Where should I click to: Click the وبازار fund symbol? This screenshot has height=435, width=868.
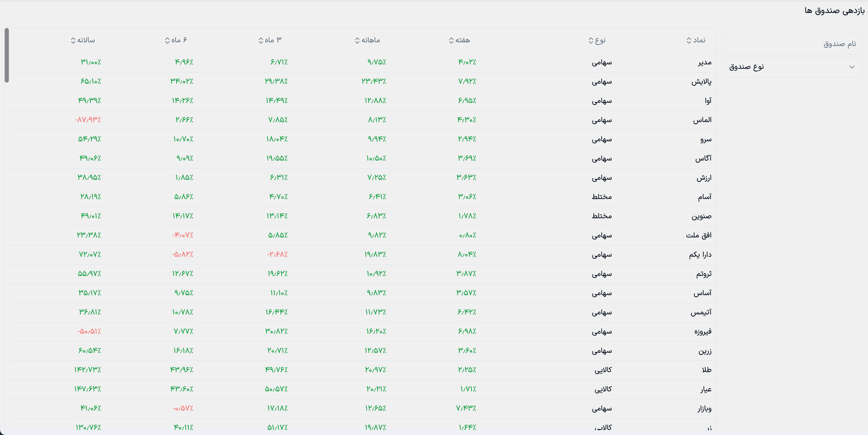point(704,408)
